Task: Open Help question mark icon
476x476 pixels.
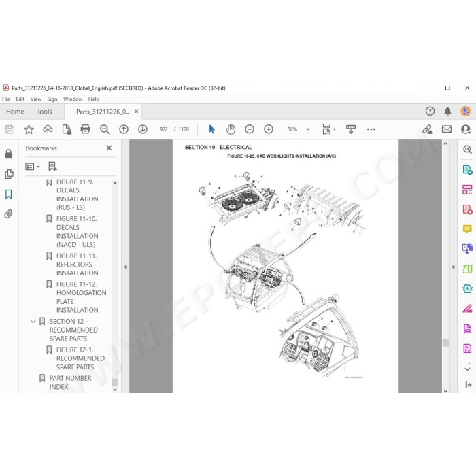Action: click(x=430, y=112)
